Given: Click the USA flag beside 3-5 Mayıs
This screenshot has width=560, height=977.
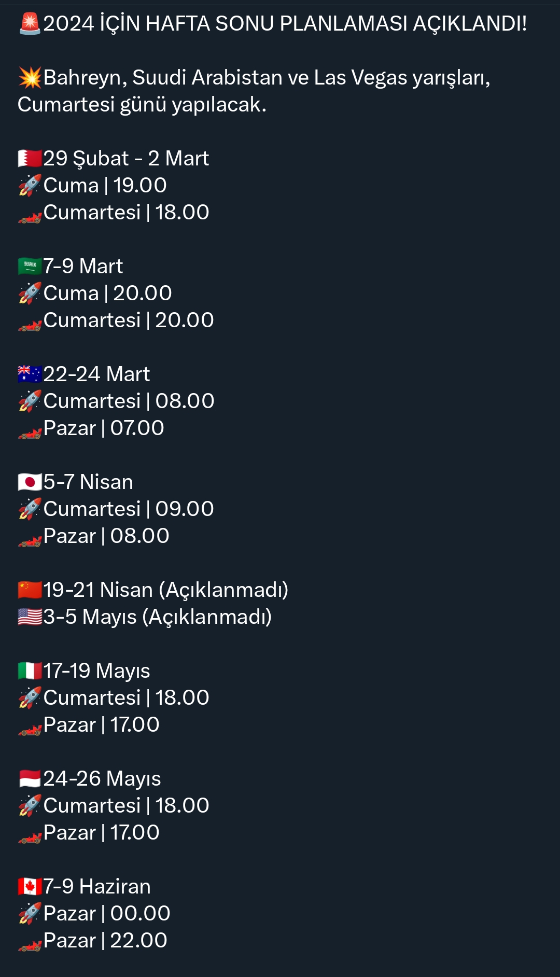Looking at the screenshot, I should click(x=30, y=617).
